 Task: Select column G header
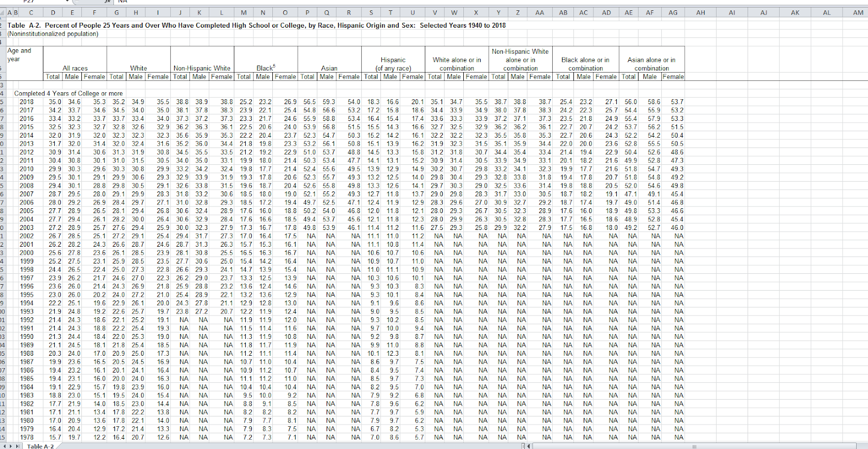point(117,12)
